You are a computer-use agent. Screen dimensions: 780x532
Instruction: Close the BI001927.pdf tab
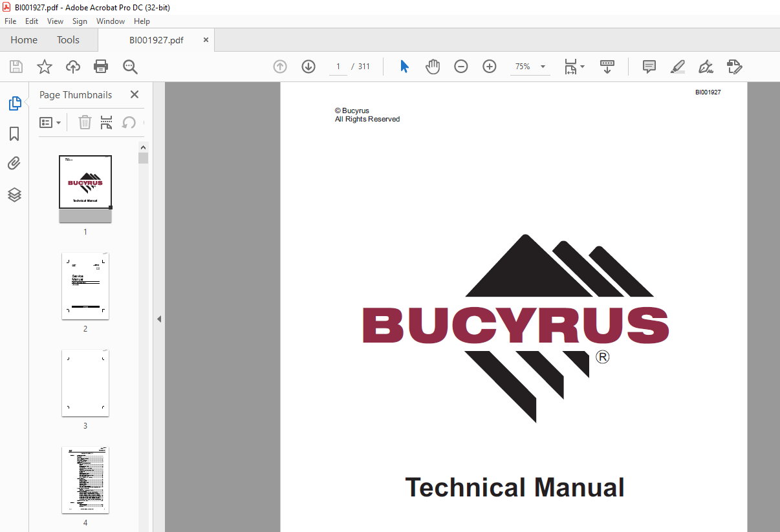click(x=206, y=39)
